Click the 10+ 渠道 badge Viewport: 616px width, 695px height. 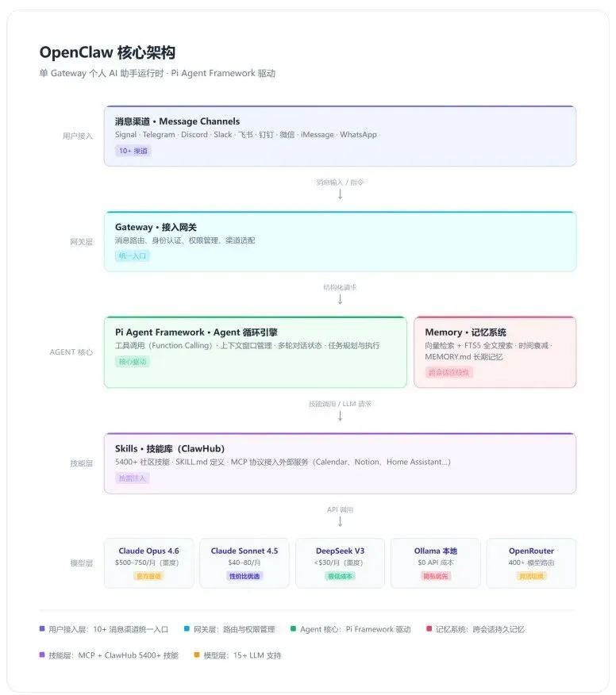click(133, 151)
